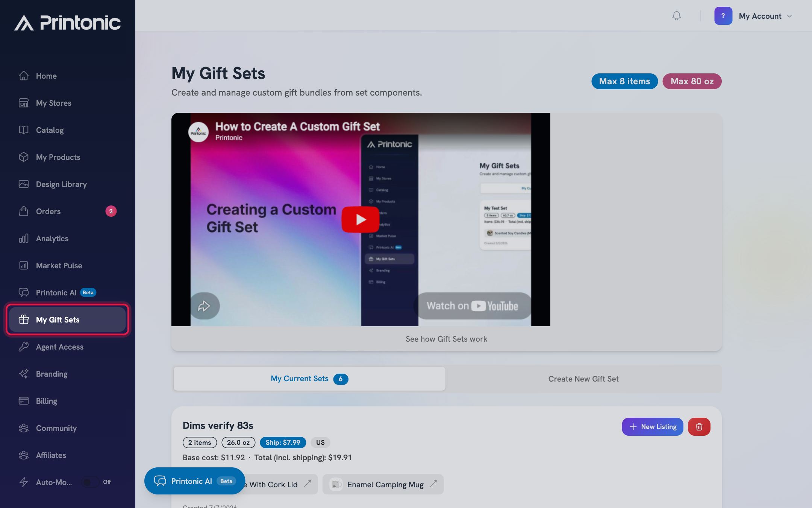Go to Home in sidebar
The width and height of the screenshot is (812, 508).
point(67,76)
